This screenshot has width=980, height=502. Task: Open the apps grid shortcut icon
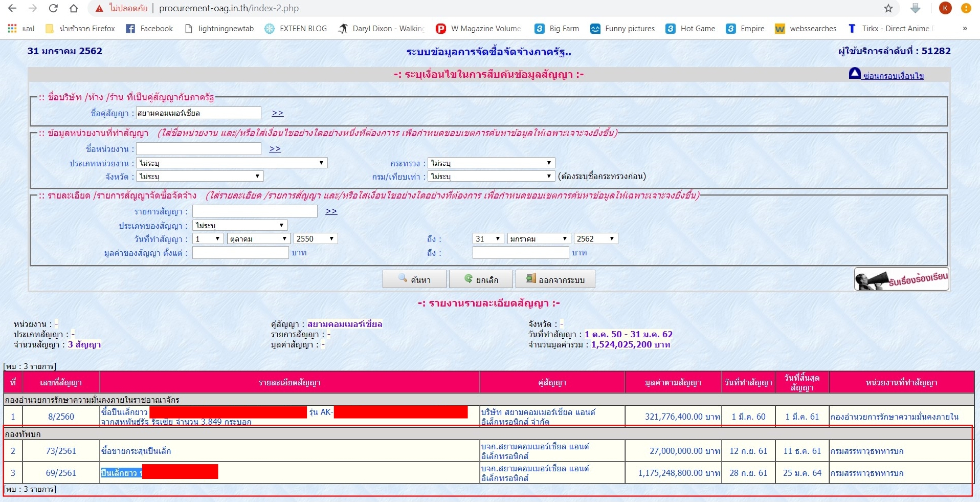(12, 29)
